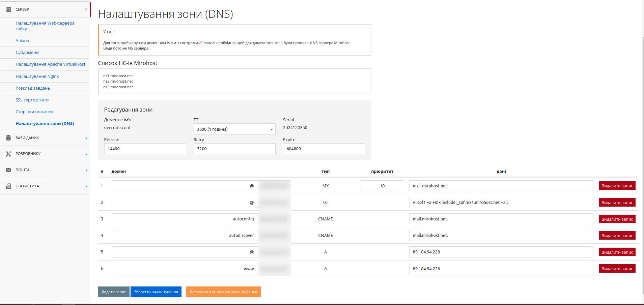The height and width of the screenshot is (305, 644).
Task: Click the 'пріоритет' column header
Action: (x=382, y=171)
